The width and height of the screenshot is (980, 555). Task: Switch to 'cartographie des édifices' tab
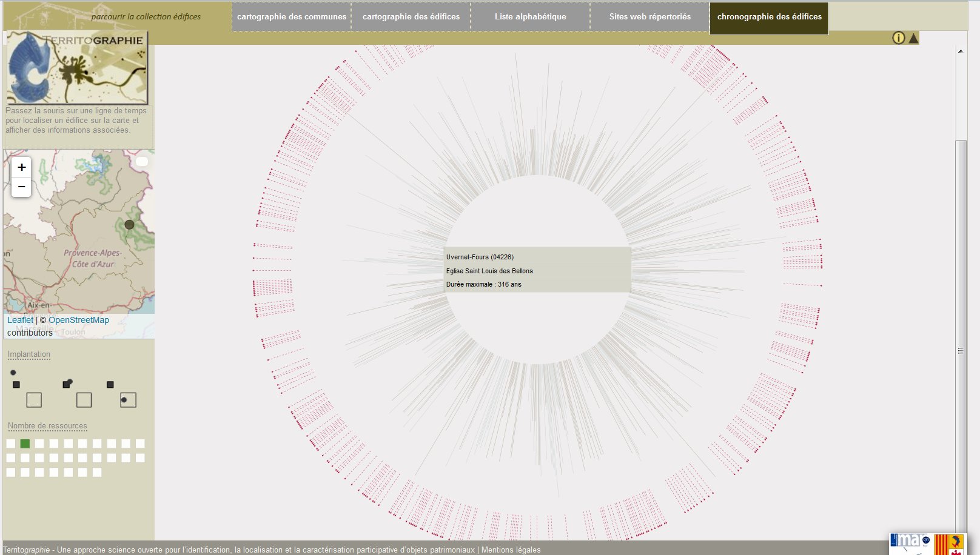(411, 17)
